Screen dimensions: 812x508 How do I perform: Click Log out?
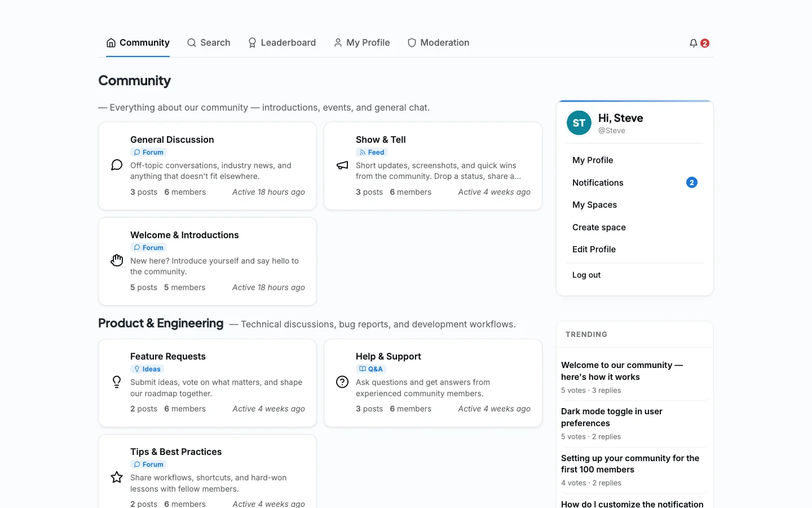(x=635, y=275)
